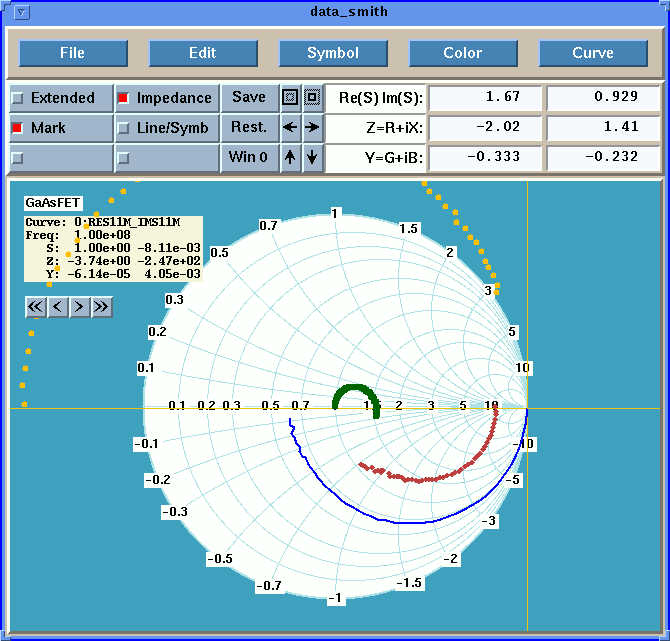Image resolution: width=670 pixels, height=641 pixels.
Task: Click the X field showing 1.41
Action: tap(603, 127)
